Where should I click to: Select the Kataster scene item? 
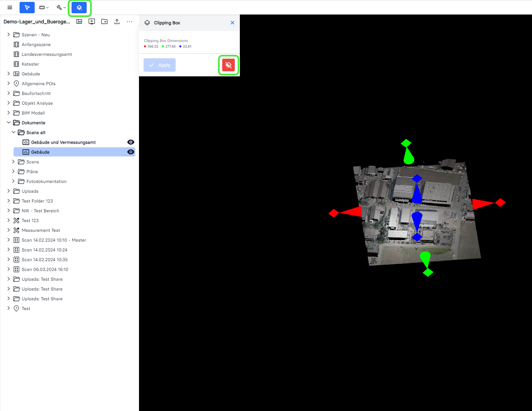point(30,64)
